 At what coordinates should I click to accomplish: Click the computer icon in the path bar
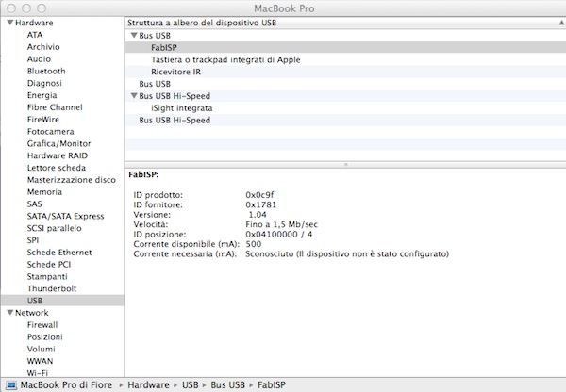pos(11,384)
